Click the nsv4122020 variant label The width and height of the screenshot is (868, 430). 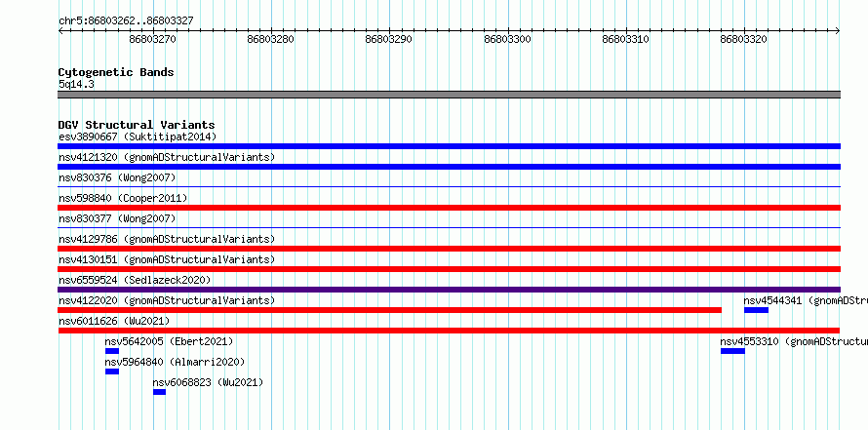click(167, 300)
